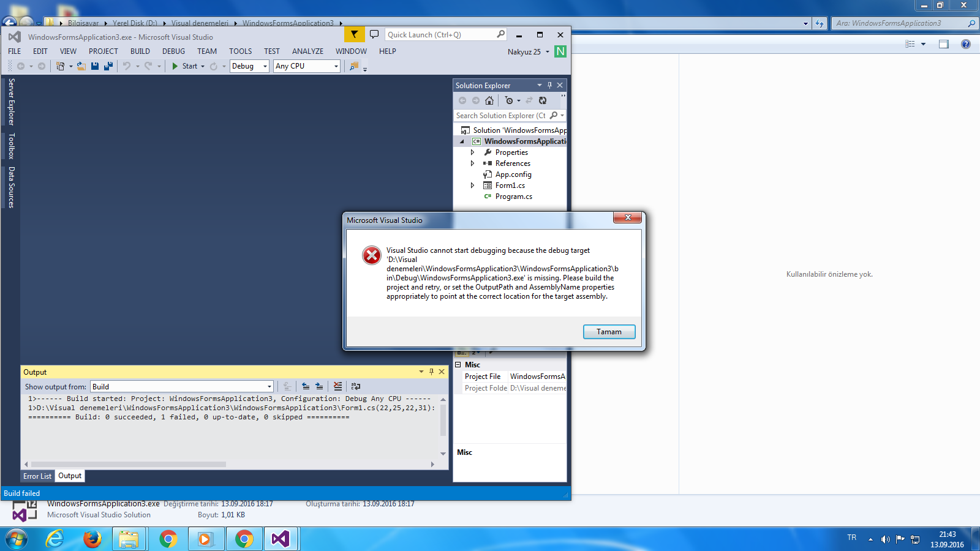
Task: Click the Save toolbar icon
Action: point(95,66)
